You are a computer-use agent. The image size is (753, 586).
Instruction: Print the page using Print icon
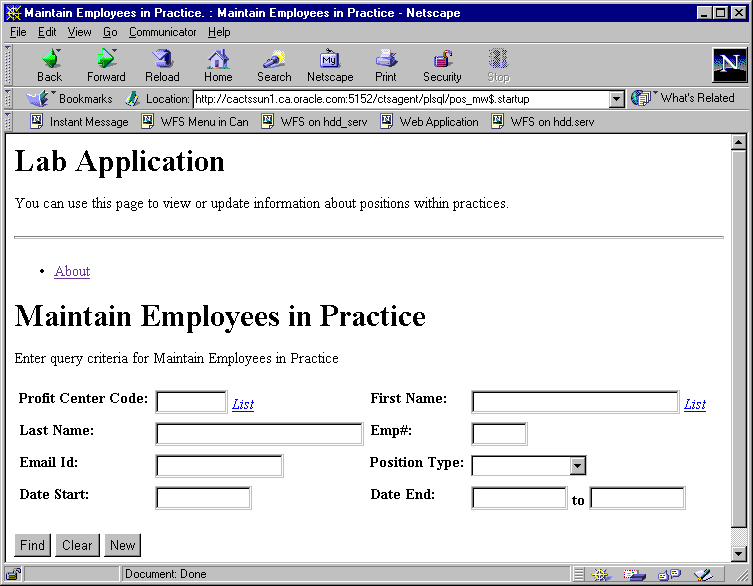(386, 65)
